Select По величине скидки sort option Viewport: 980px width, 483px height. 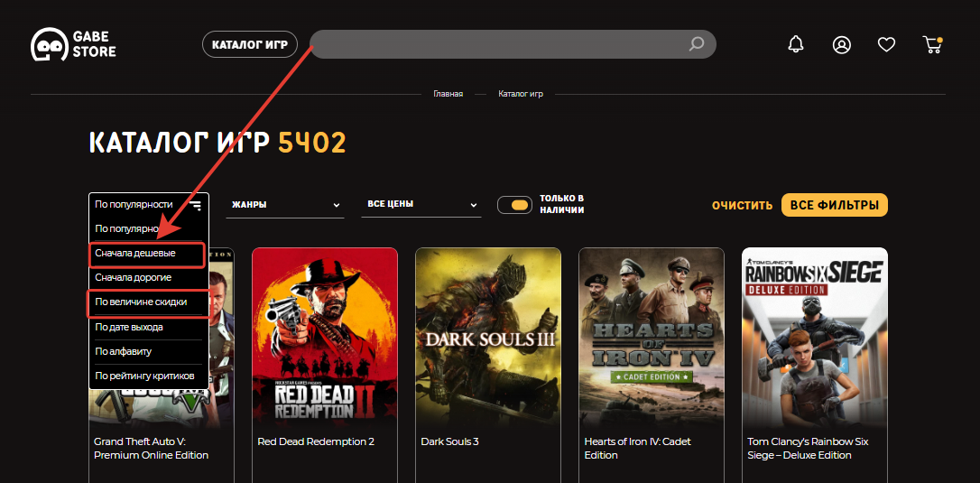click(x=149, y=302)
